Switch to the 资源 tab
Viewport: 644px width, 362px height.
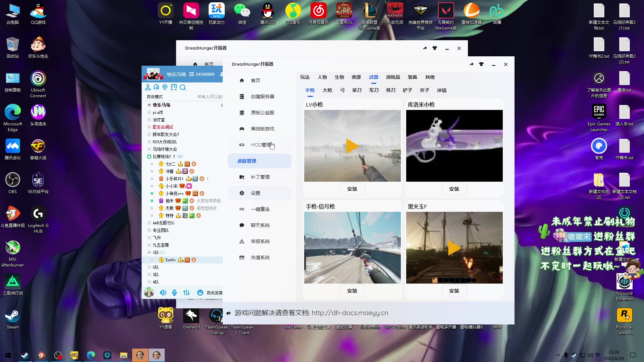coord(356,77)
